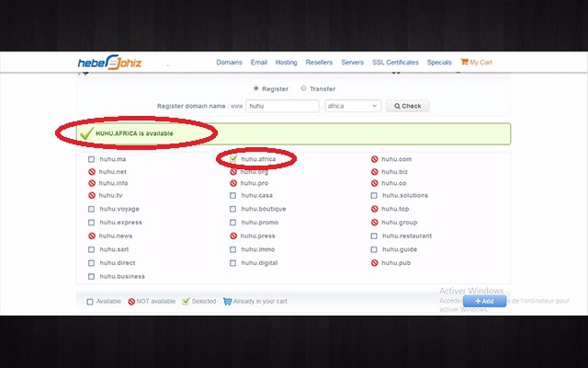Select the Transfer radio button
This screenshot has width=588, height=368.
304,89
